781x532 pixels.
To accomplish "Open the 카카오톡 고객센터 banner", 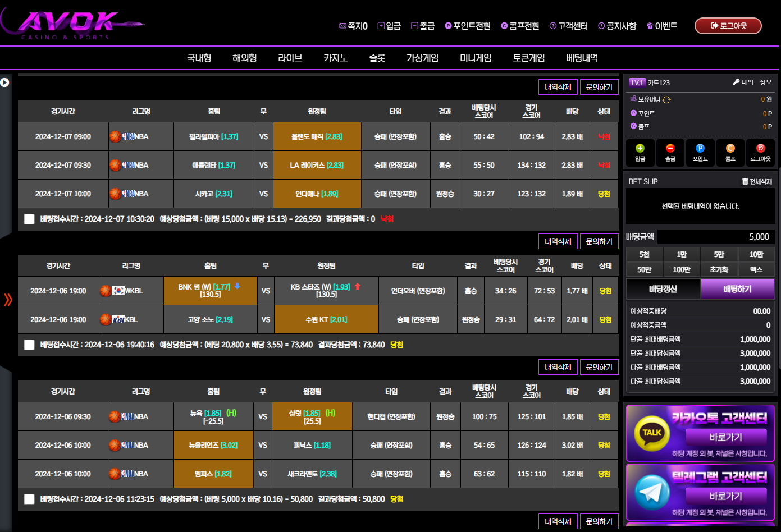I will point(700,433).
